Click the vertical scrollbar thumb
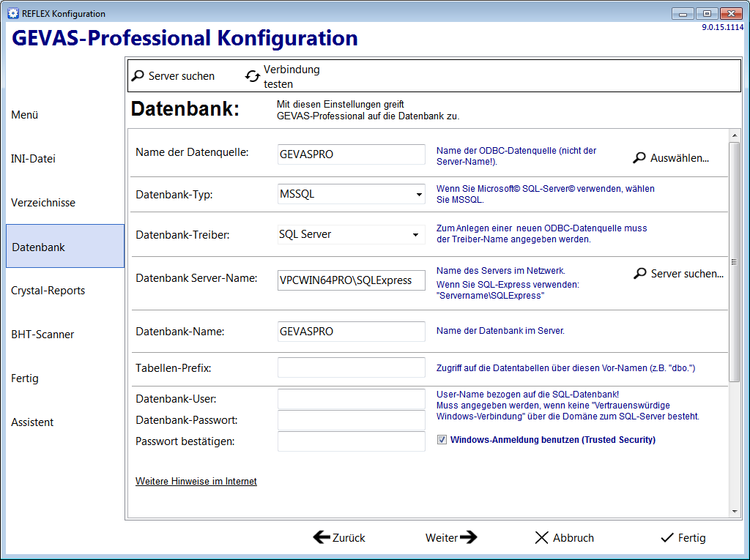The height and width of the screenshot is (560, 750). [x=734, y=262]
